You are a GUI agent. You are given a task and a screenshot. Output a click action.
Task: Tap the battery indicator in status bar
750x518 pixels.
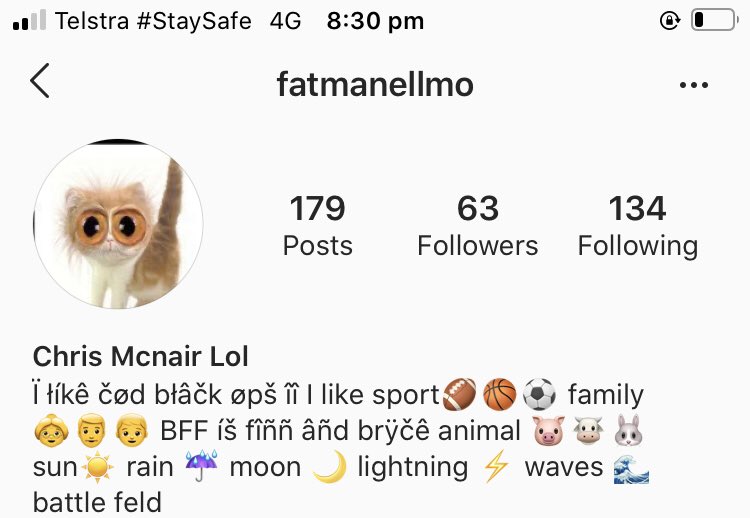coord(714,20)
